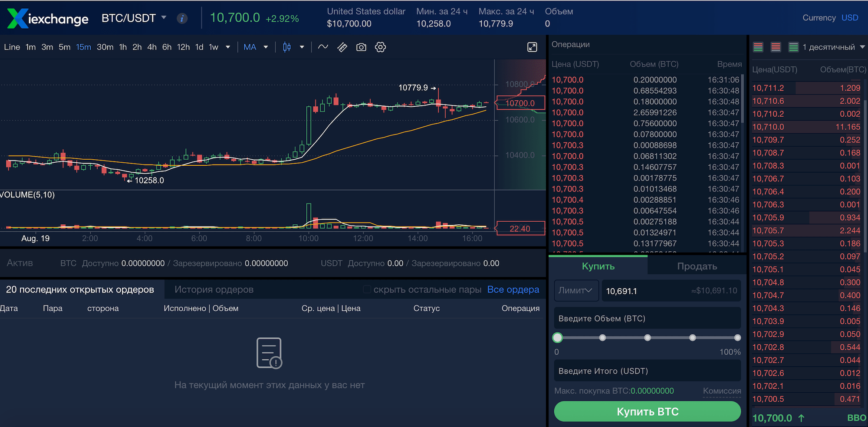Click BBO label in order book
The image size is (868, 427).
(x=856, y=417)
